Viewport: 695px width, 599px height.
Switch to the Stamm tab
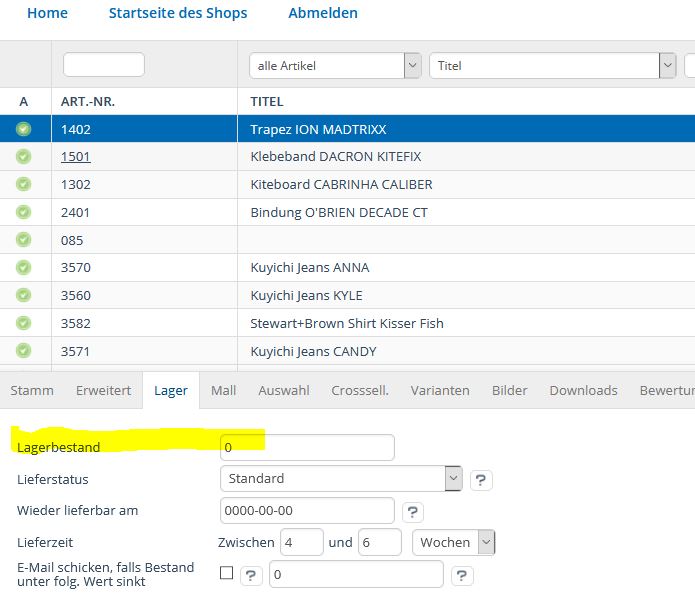[x=32, y=390]
